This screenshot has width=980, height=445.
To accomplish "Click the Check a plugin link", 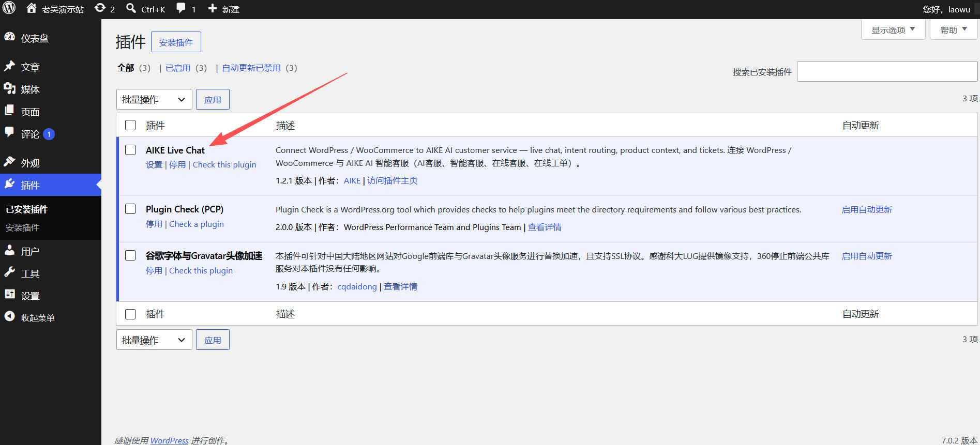I will pos(197,224).
